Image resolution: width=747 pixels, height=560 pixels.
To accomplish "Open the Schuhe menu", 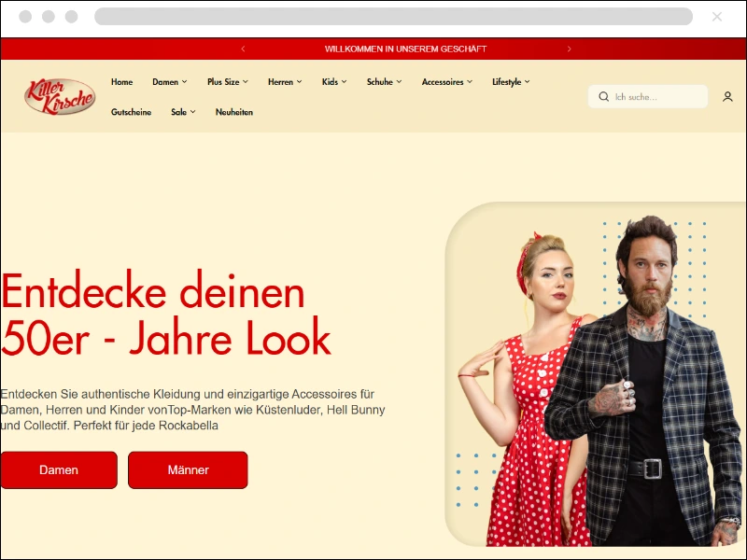I will pos(380,82).
